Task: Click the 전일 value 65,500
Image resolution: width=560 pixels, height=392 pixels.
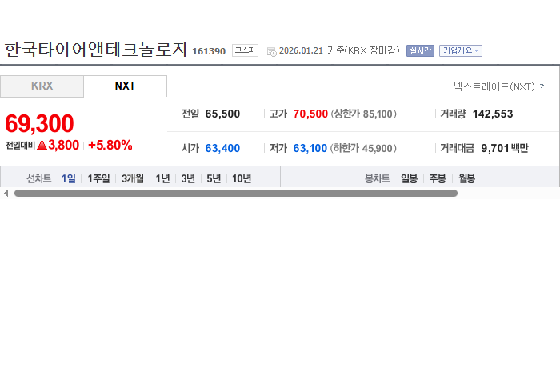Action: click(x=222, y=114)
